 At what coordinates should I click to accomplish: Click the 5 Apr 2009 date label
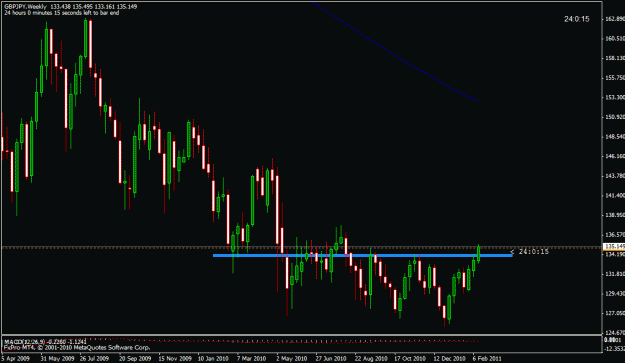pyautogui.click(x=16, y=358)
